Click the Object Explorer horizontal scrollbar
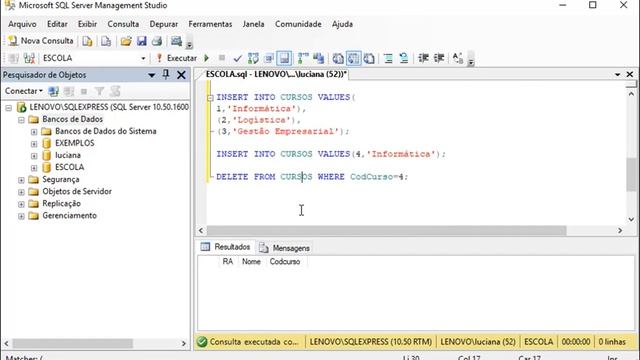640x360 pixels. (72, 343)
